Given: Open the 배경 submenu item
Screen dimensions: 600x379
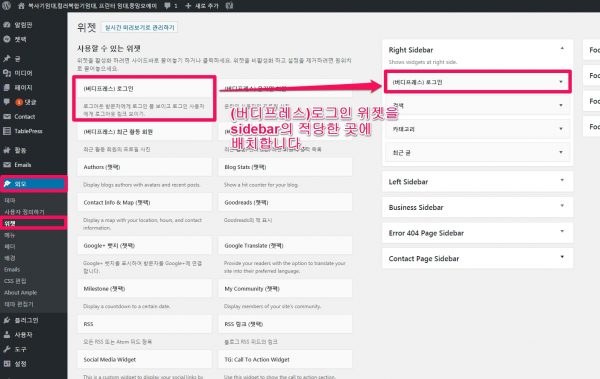Looking at the screenshot, I should point(10,258).
